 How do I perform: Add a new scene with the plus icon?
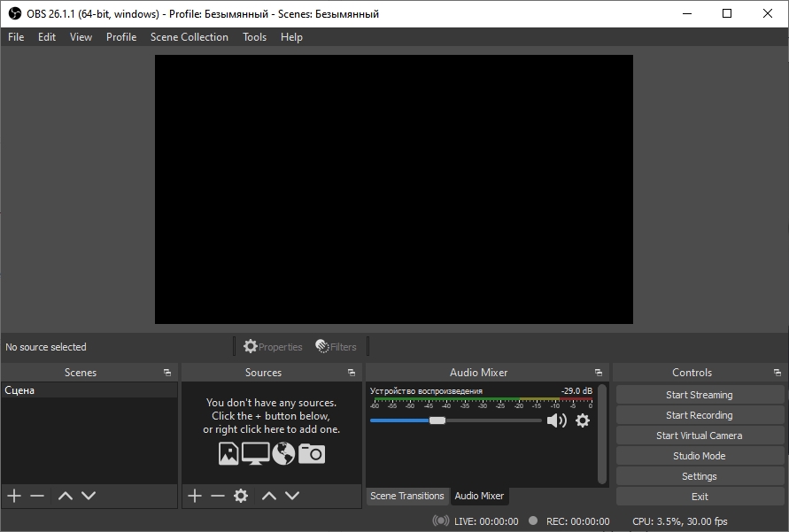[13, 496]
